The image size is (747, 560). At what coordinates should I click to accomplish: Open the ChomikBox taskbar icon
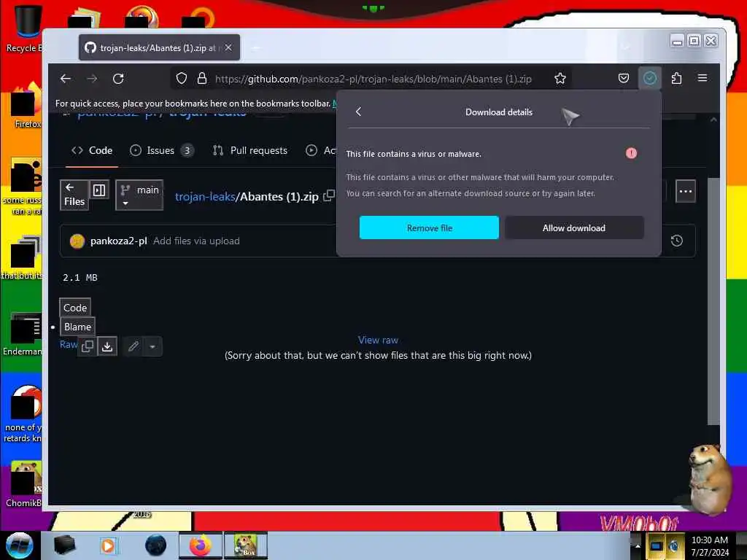246,545
